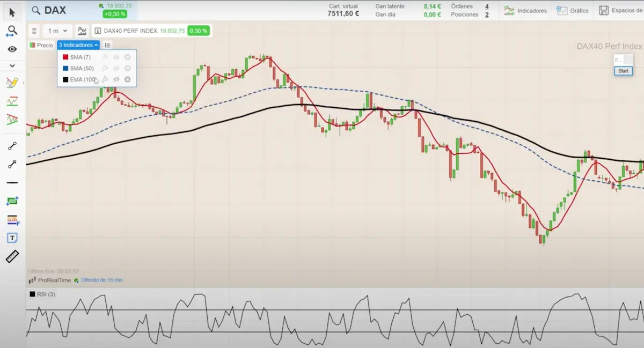
Task: Expand the left toolbar chevron arrow
Action: coord(12,66)
